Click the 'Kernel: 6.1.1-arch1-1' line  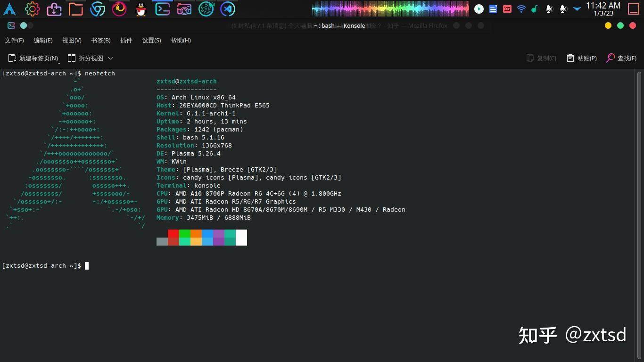point(196,114)
